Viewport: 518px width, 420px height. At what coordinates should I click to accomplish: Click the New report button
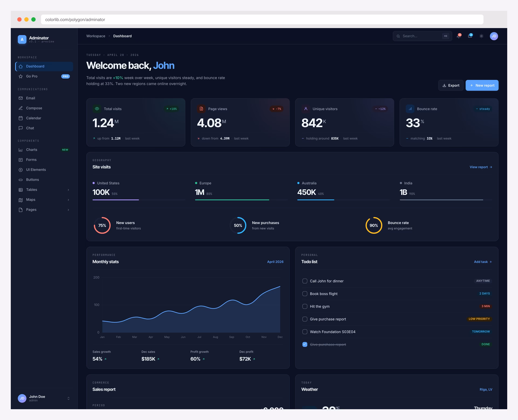click(x=482, y=85)
